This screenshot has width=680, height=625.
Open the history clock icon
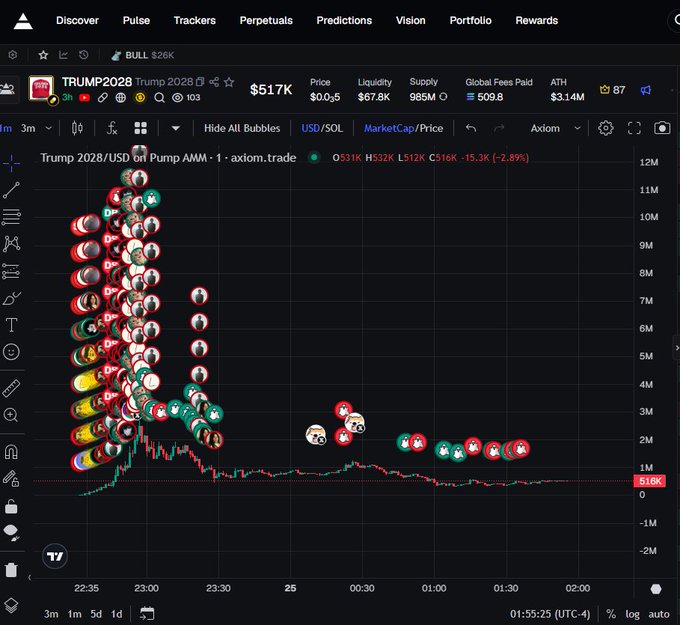83,55
